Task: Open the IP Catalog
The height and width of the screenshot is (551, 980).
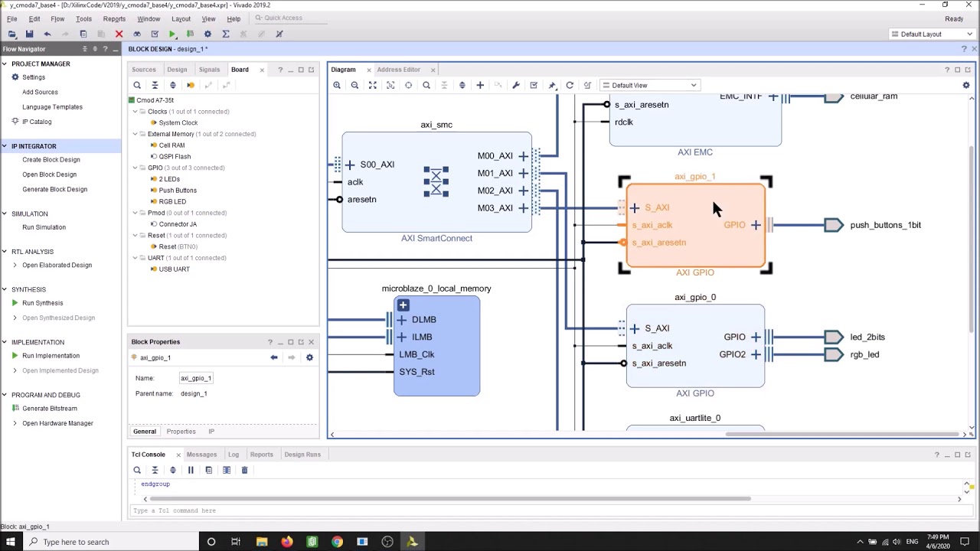Action: click(x=37, y=122)
